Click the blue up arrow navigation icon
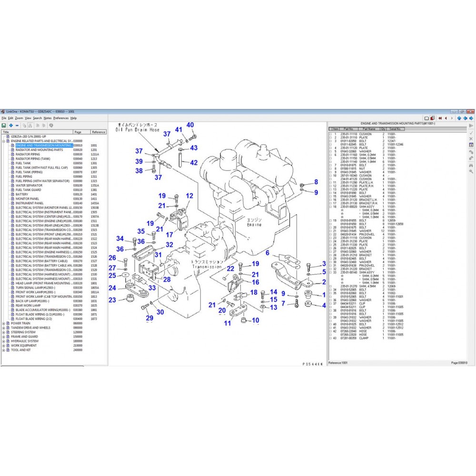The height and width of the screenshot is (476, 476). tap(459, 119)
